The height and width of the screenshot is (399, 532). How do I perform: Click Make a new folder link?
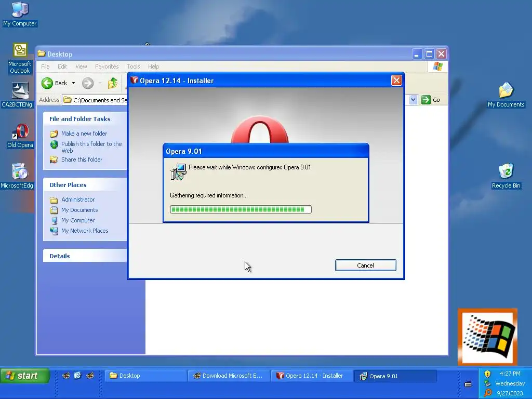point(84,134)
